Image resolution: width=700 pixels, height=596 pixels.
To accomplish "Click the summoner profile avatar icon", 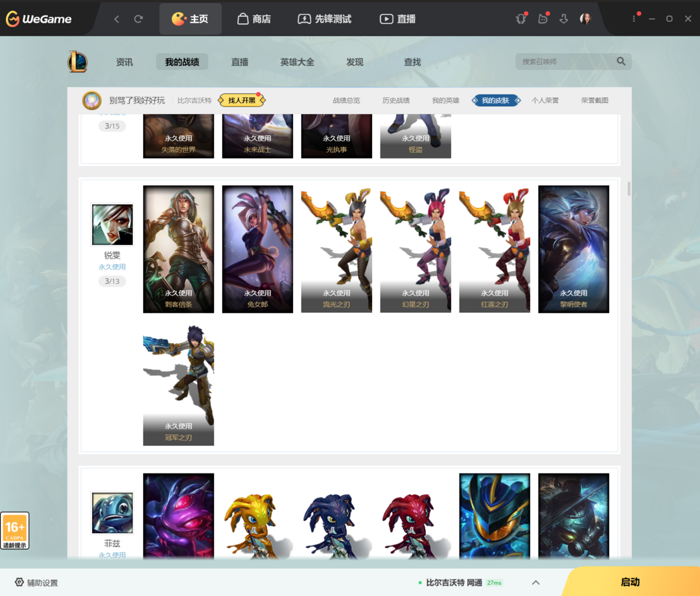I will pyautogui.click(x=92, y=100).
